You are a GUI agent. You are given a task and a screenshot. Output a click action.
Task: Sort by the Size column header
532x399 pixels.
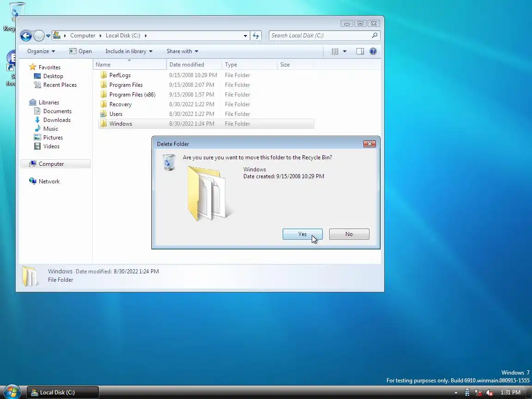point(296,65)
